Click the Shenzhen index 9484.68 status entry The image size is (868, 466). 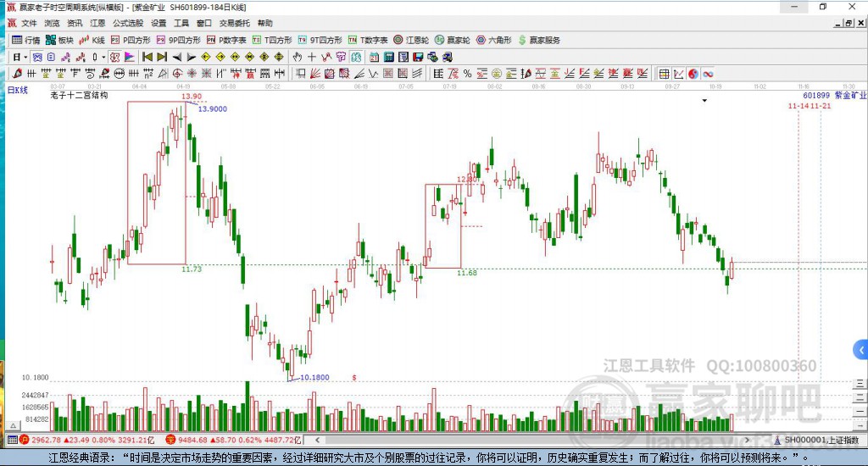tap(234, 440)
